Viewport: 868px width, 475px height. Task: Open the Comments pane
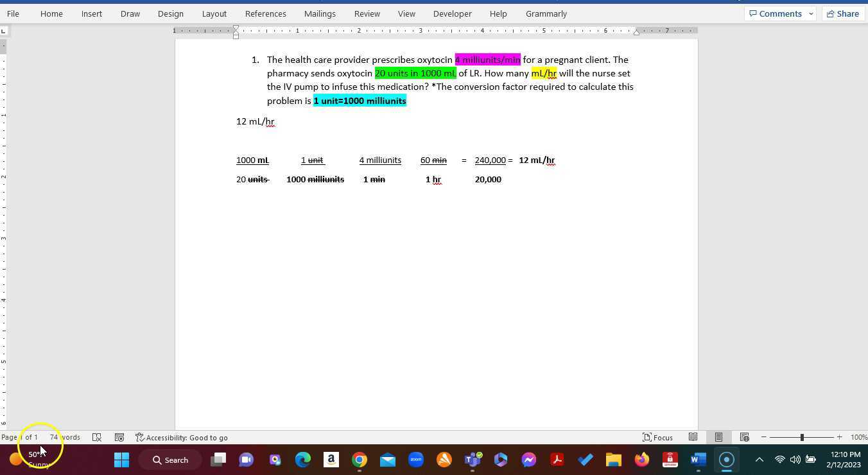pyautogui.click(x=776, y=13)
